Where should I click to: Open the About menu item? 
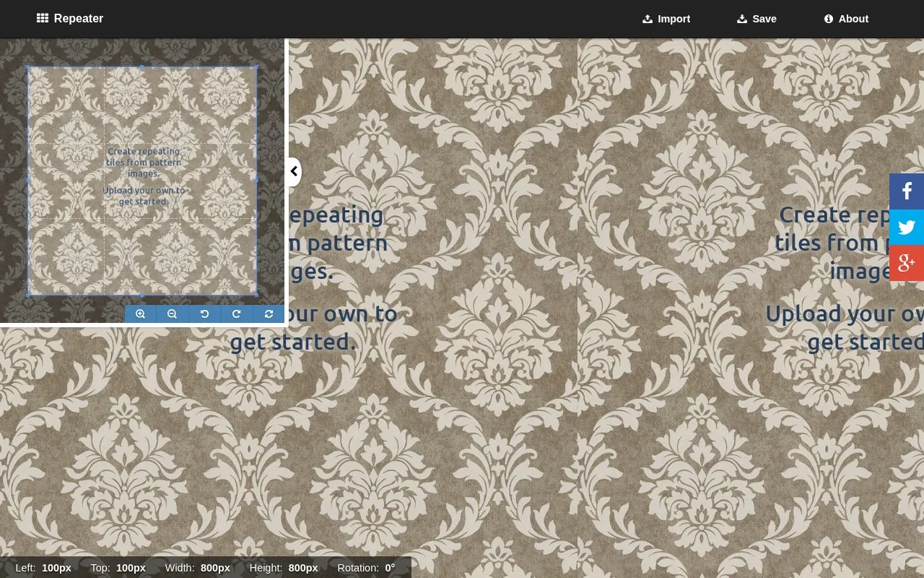coord(846,19)
